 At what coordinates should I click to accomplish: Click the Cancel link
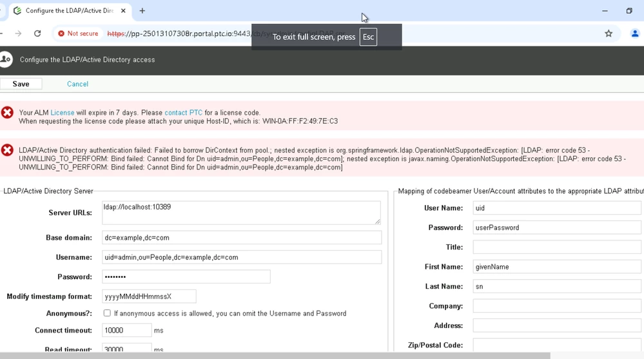coord(77,84)
